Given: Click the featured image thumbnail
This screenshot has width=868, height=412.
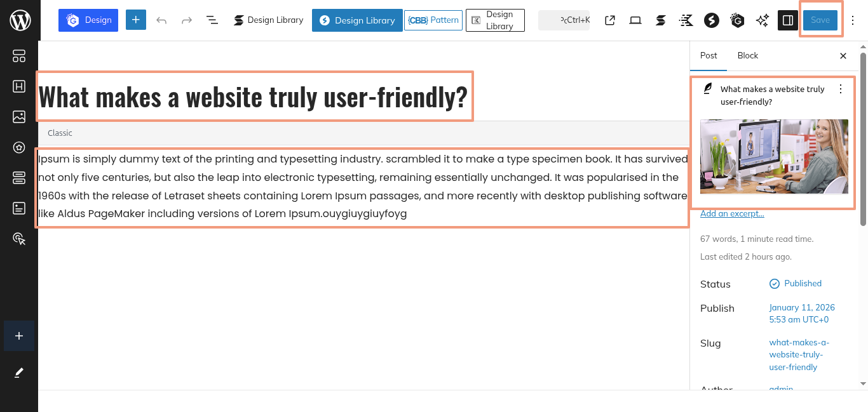Looking at the screenshot, I should coord(774,156).
